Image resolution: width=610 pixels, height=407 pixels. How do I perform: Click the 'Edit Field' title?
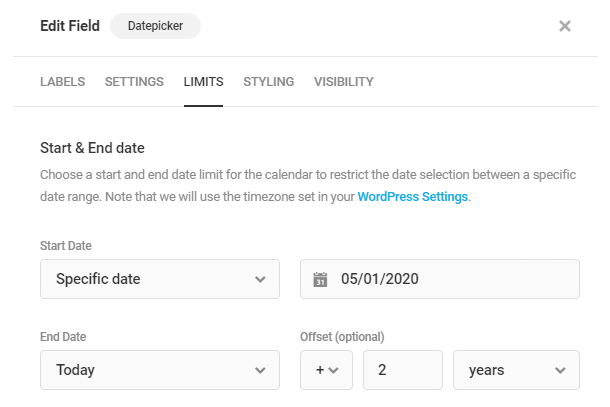tap(70, 26)
